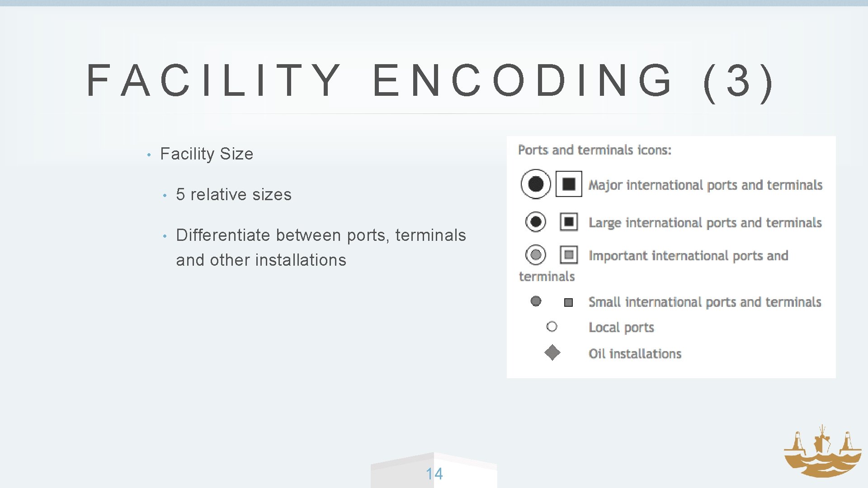Click the 'Oil installations' legend label
The height and width of the screenshot is (488, 868).
[x=635, y=353]
